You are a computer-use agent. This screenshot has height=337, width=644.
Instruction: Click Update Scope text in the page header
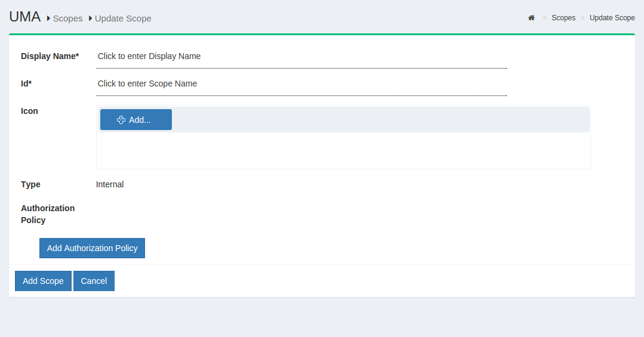[123, 18]
